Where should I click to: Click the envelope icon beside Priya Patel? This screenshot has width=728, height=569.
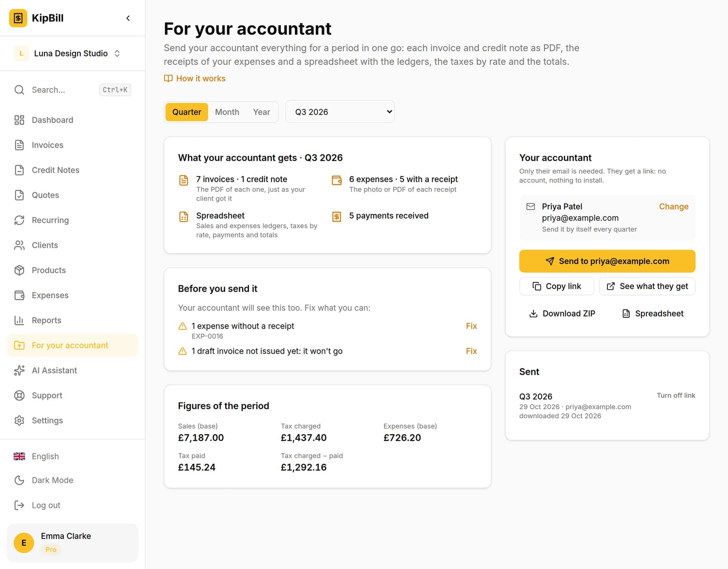tap(531, 207)
